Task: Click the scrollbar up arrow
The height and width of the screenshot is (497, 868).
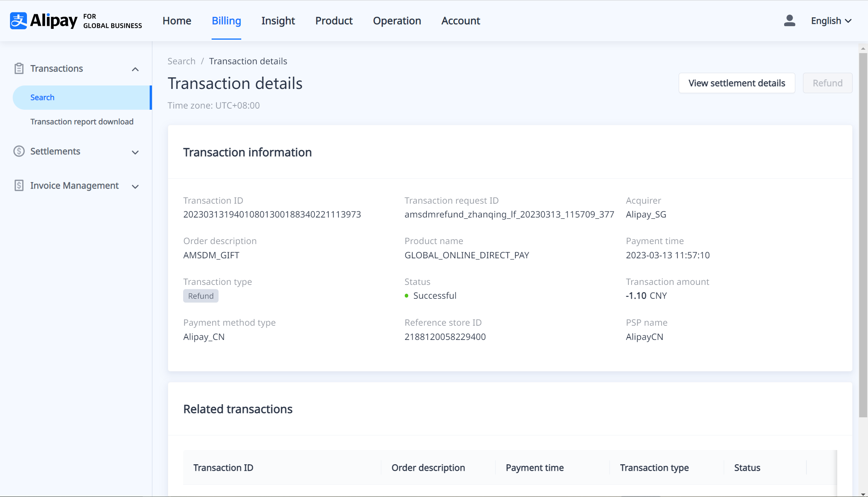Action: tap(863, 49)
